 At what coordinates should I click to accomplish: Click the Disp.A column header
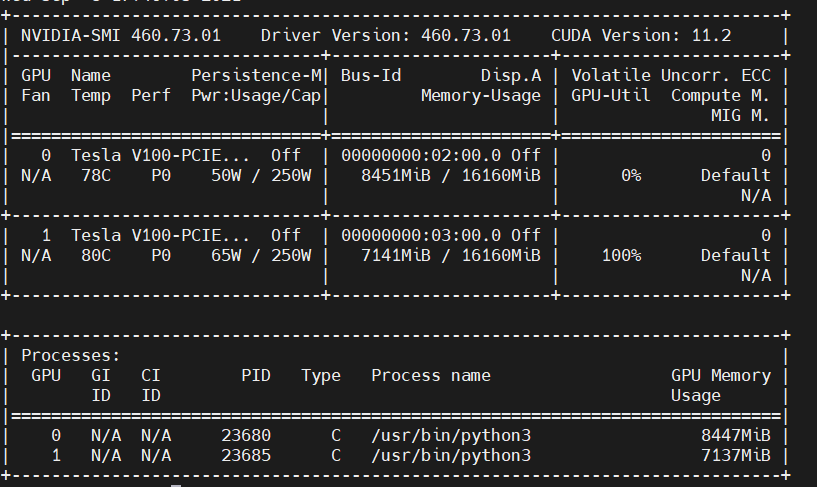[x=511, y=76]
